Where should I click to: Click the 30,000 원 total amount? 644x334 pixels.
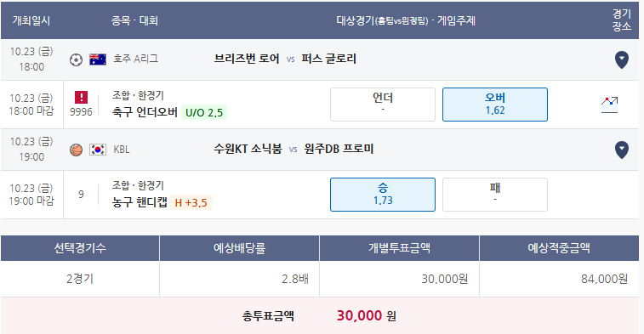click(x=367, y=315)
